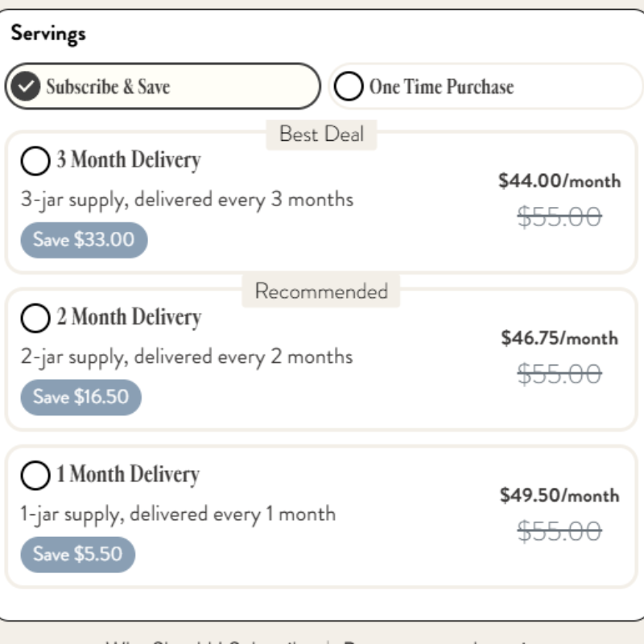Click the Save $33.00 badge
This screenshot has width=644, height=644.
(84, 240)
